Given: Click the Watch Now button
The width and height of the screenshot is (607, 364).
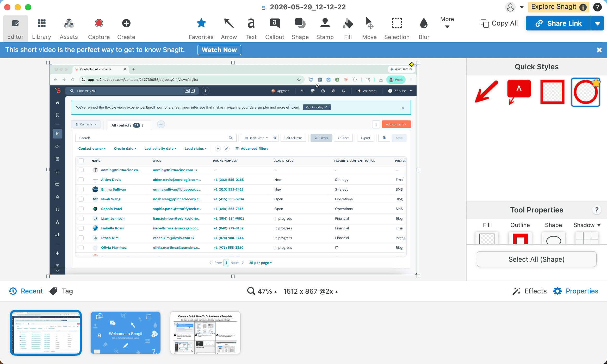Looking at the screenshot, I should pyautogui.click(x=219, y=50).
